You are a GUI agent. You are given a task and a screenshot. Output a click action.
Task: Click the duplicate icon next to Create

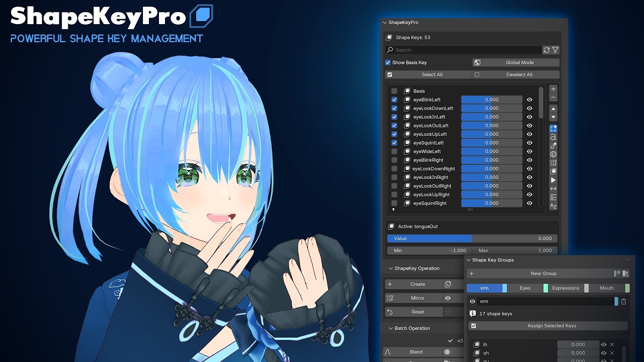(448, 285)
